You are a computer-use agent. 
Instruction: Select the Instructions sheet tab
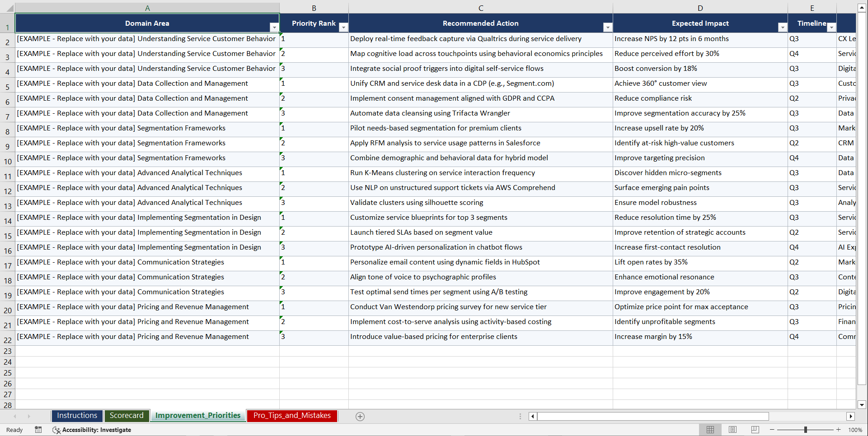click(x=77, y=415)
